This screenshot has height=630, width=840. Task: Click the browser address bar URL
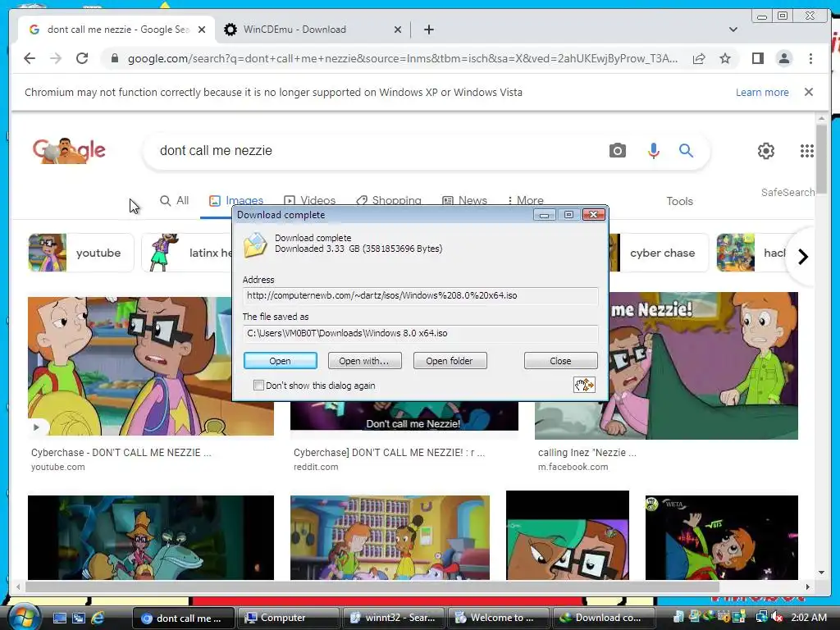(402, 58)
